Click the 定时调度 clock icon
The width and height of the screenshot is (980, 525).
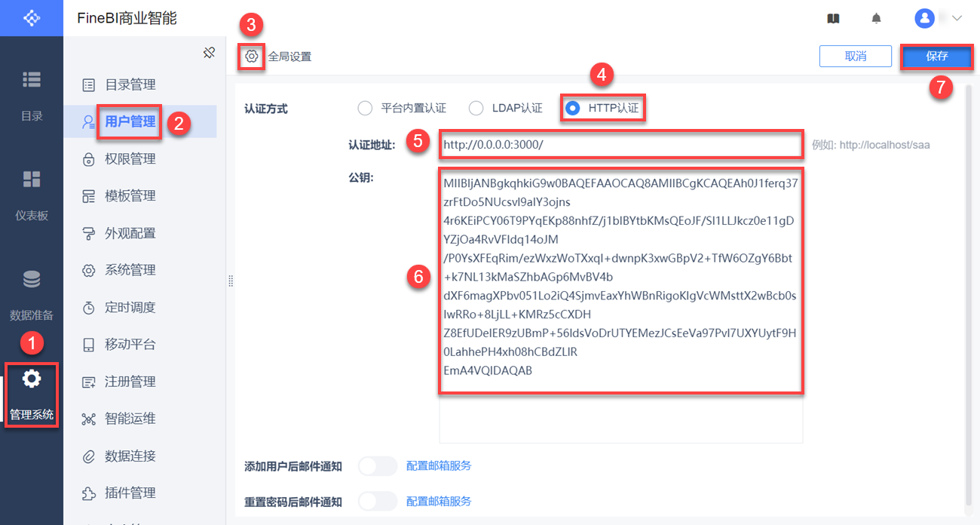click(x=89, y=307)
